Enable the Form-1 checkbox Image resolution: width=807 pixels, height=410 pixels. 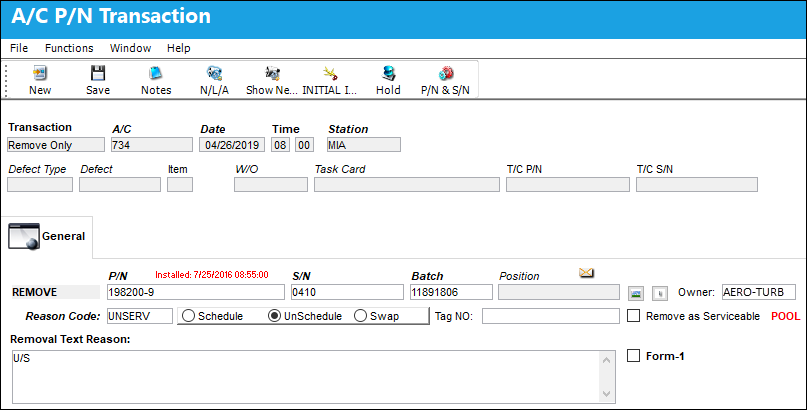point(634,355)
